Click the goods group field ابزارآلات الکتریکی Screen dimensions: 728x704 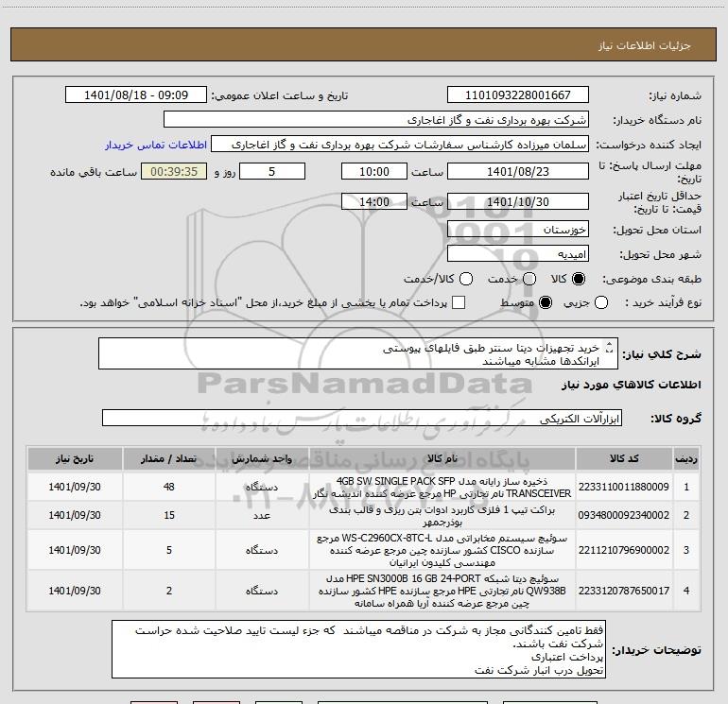(362, 418)
